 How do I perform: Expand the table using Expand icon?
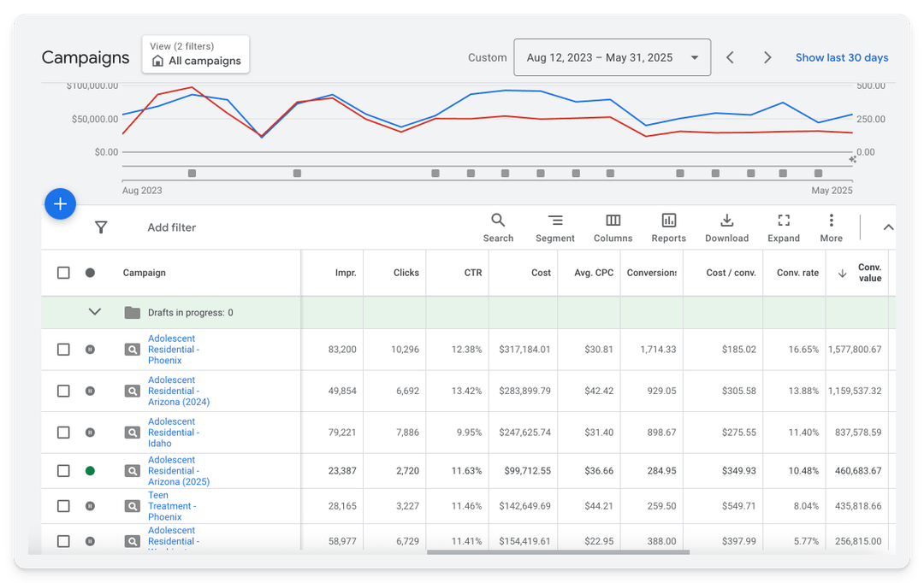783,221
